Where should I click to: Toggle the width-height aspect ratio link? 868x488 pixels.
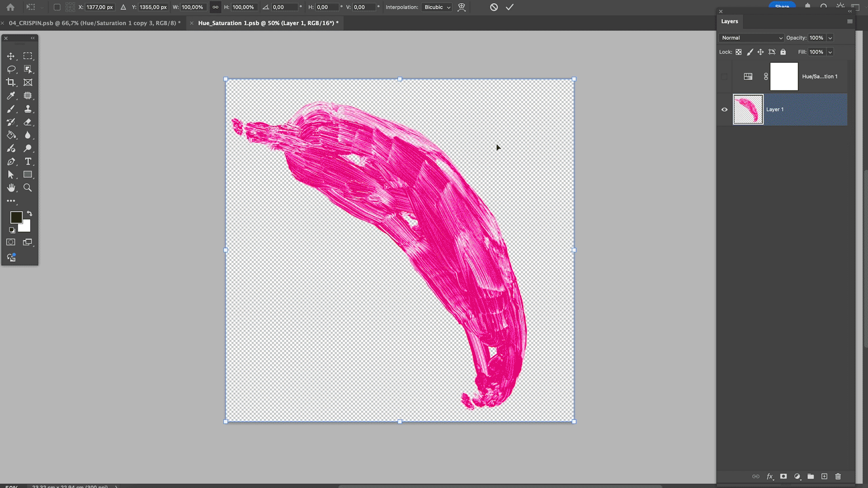pyautogui.click(x=215, y=7)
